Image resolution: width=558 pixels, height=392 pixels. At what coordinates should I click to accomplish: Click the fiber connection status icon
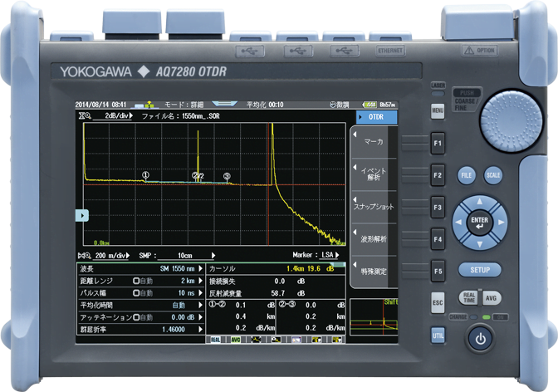(x=144, y=105)
